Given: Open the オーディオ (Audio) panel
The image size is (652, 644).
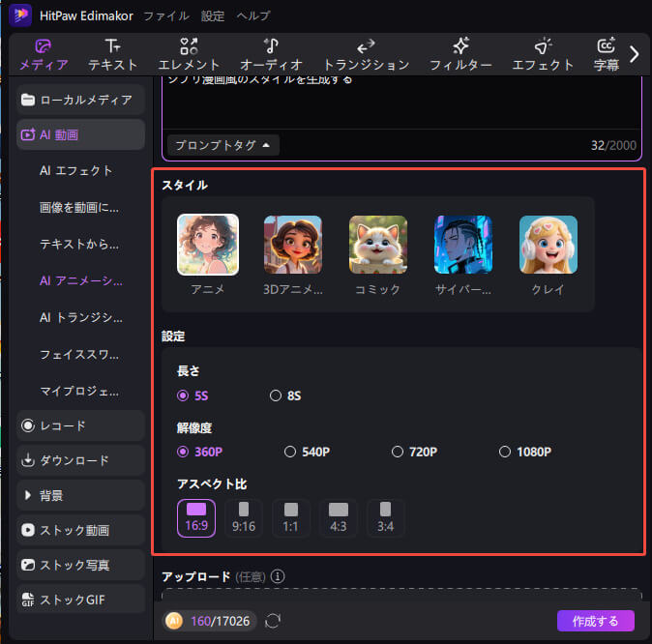Looking at the screenshot, I should pos(272,55).
